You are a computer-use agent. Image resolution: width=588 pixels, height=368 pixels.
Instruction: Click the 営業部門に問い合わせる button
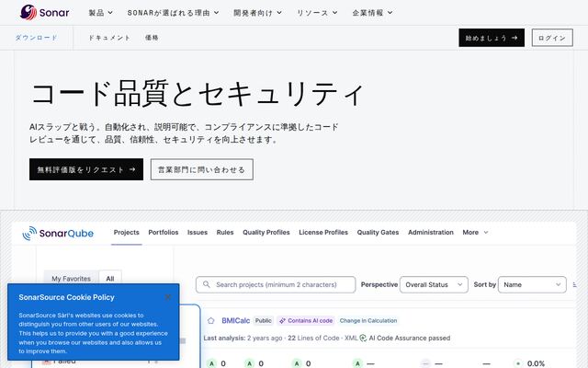[202, 169]
